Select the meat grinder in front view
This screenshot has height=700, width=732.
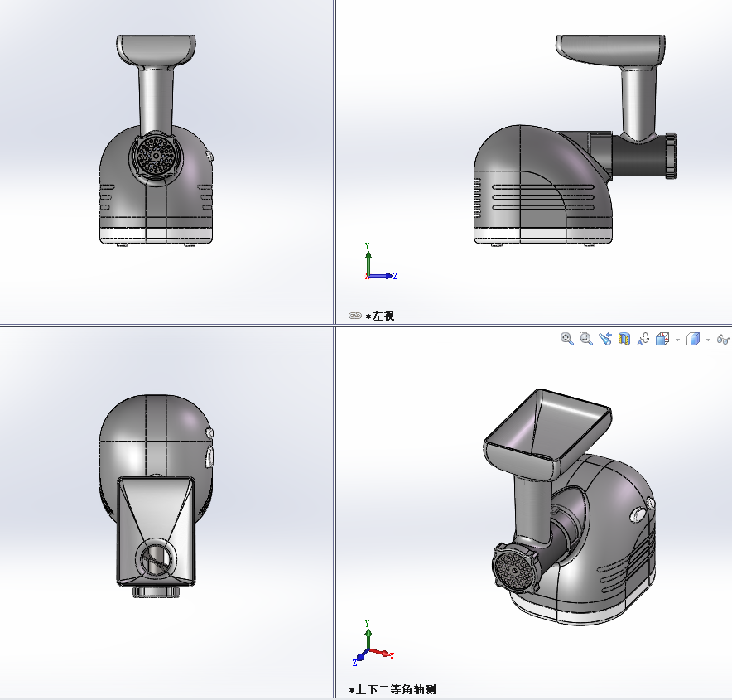[x=156, y=139]
